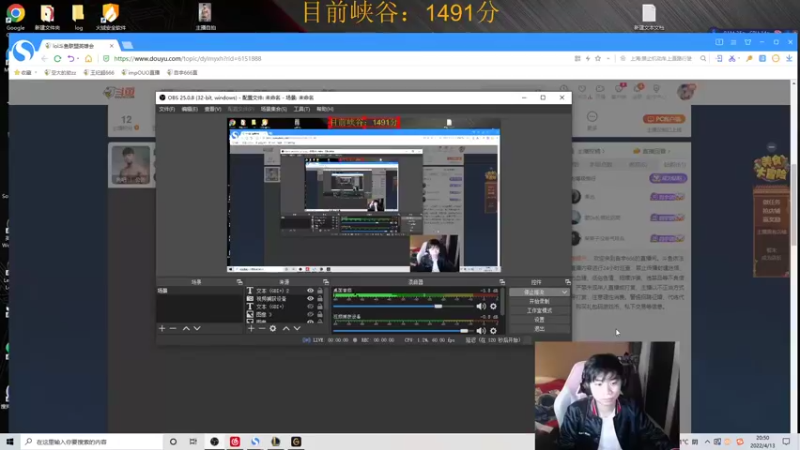Click the browser address bar URL

coord(187,59)
